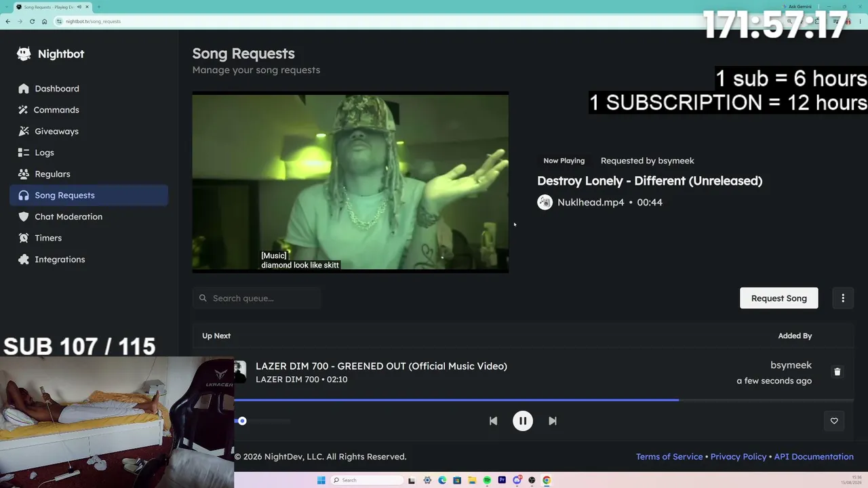Select Song Requests in the sidebar
868x488 pixels.
click(89, 195)
